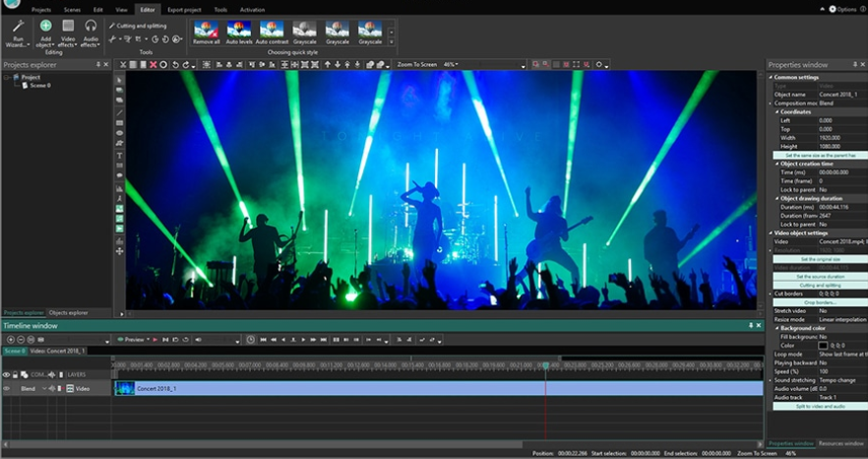Screen dimensions: 868x459
Task: Click Cutting and splitting button in Properties
Action: [821, 286]
